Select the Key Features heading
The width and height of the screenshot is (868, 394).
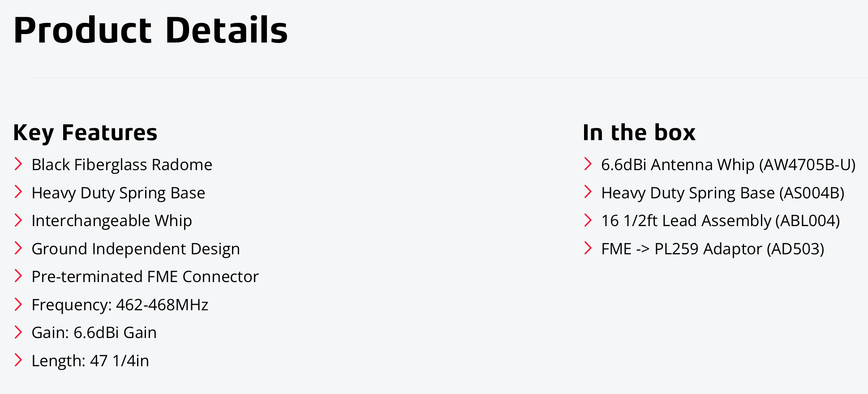[x=85, y=133]
